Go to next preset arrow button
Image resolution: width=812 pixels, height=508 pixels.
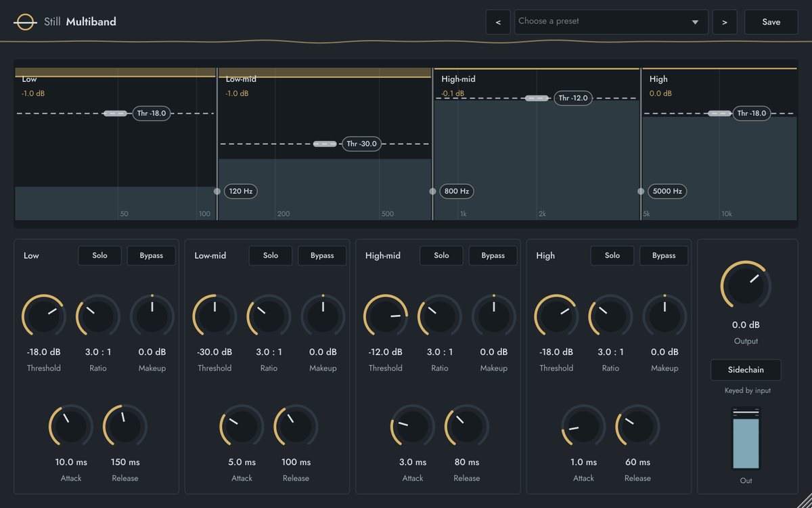725,22
